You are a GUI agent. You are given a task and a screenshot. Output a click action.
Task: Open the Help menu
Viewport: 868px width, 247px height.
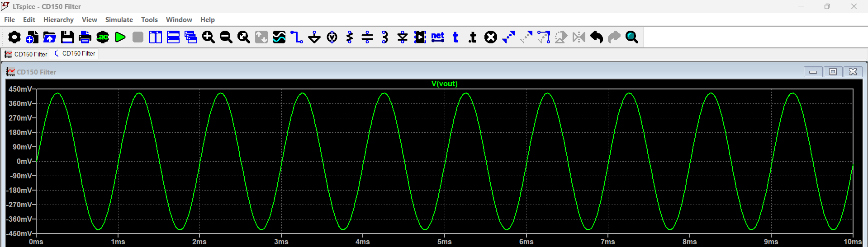[207, 20]
